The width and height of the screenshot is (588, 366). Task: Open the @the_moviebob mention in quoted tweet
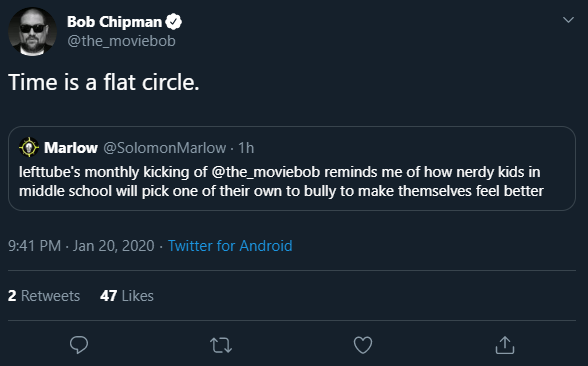[x=266, y=172]
